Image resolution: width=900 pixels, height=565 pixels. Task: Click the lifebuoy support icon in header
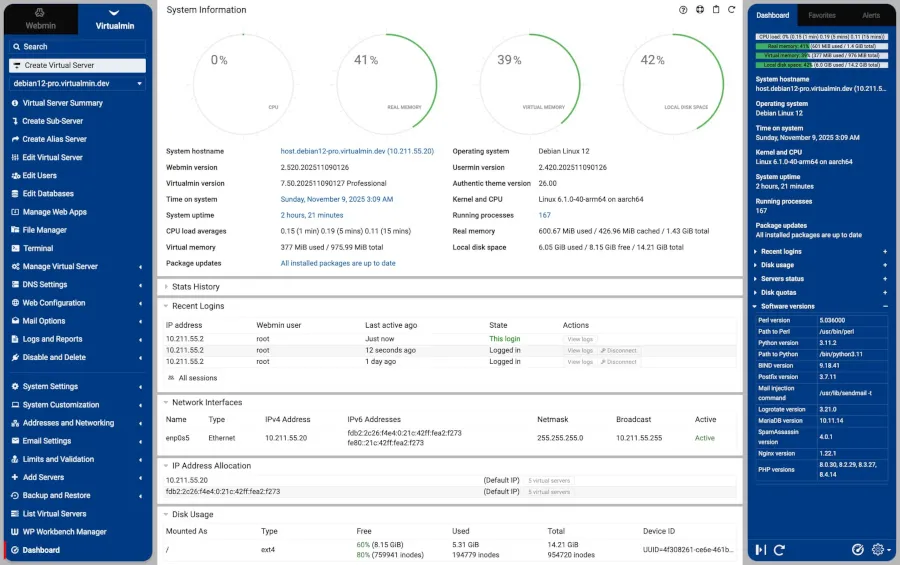pyautogui.click(x=700, y=10)
